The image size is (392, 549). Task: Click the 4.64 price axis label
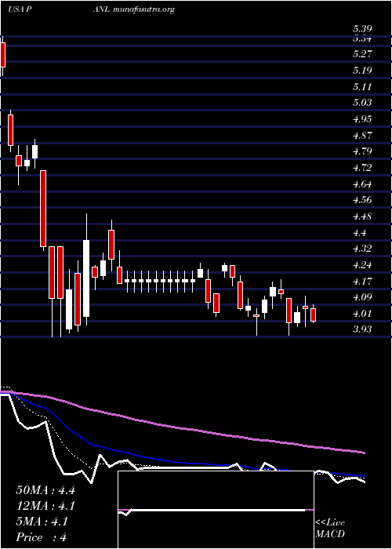pyautogui.click(x=362, y=184)
